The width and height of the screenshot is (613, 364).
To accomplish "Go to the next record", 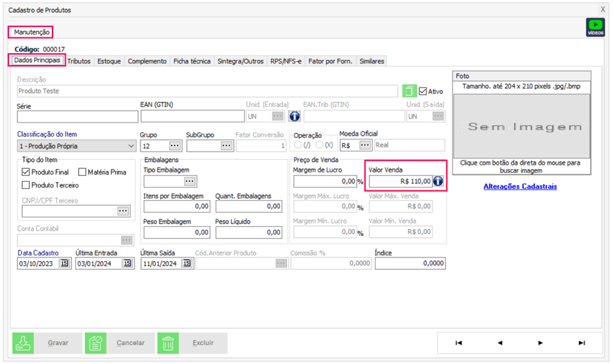I will pos(540,343).
